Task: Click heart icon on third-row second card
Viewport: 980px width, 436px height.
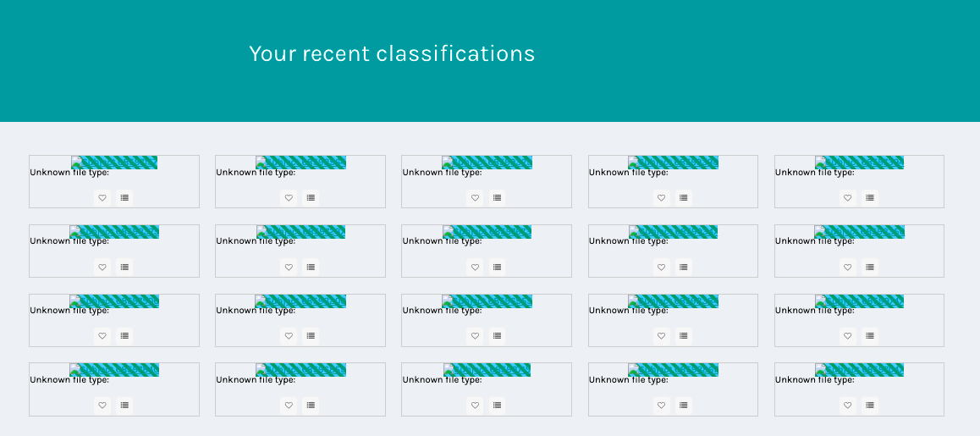Action: click(x=289, y=336)
